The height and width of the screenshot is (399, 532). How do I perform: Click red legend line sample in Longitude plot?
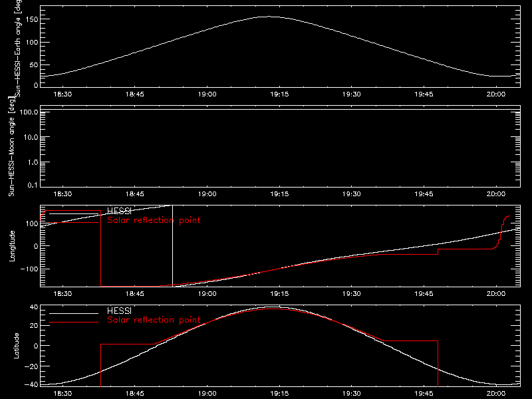tap(74, 222)
